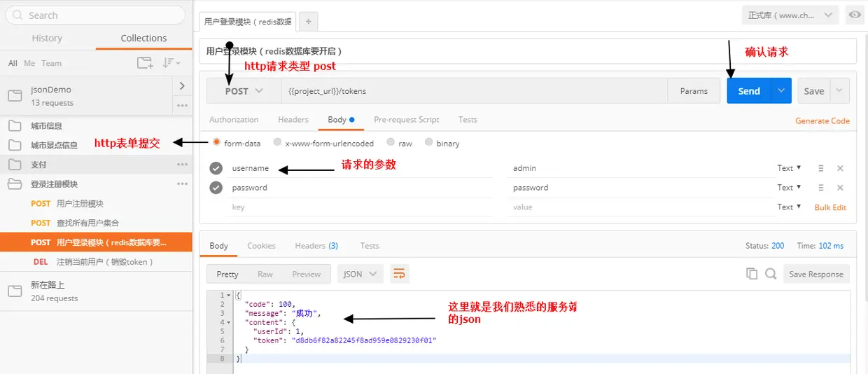Open the 登录注册模块 folder three-dot options
The image size is (868, 374).
tap(182, 184)
